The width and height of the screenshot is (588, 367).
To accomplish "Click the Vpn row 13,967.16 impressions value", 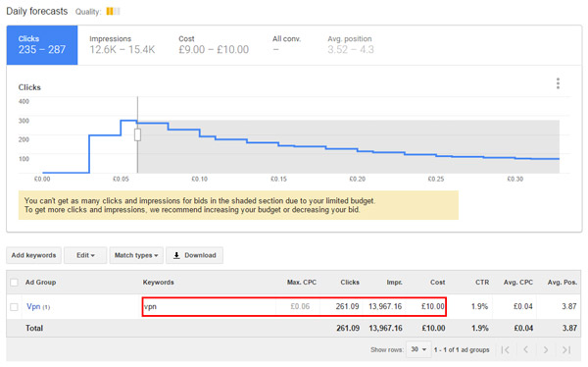I will pos(385,306).
